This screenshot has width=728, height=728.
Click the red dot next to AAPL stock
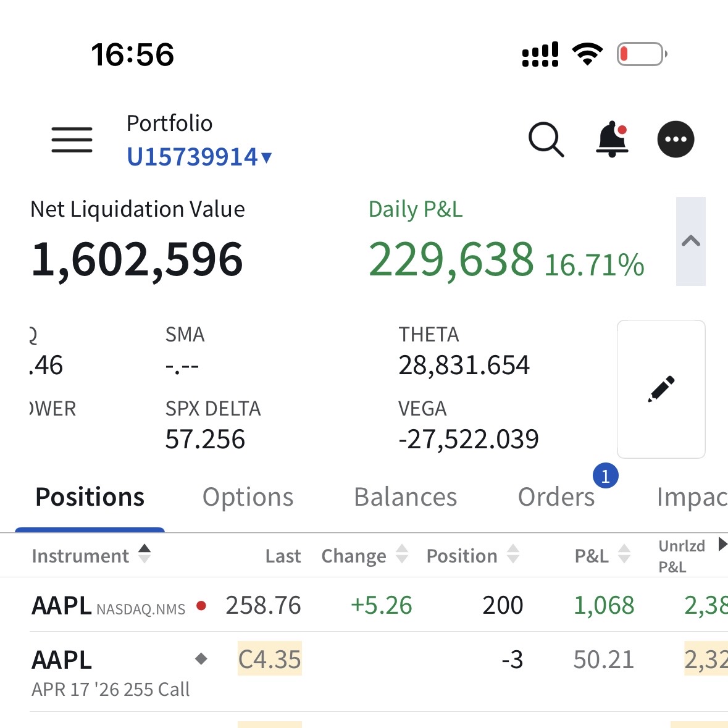201,606
